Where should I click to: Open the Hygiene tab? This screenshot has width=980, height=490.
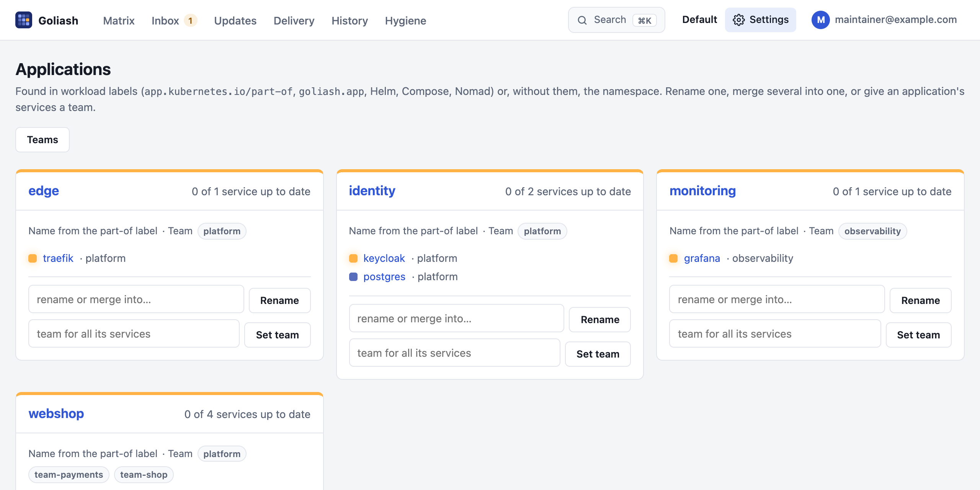click(405, 21)
